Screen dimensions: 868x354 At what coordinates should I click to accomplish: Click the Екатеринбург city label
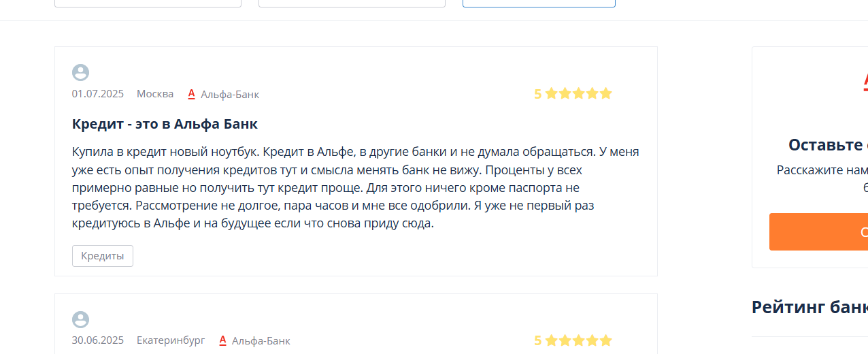171,340
